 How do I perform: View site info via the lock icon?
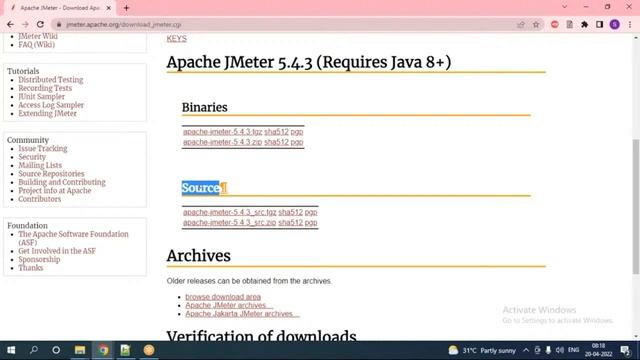(59, 25)
